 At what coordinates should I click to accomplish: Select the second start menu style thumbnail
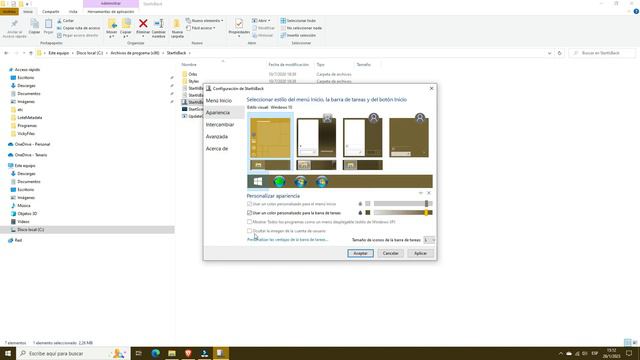click(316, 138)
